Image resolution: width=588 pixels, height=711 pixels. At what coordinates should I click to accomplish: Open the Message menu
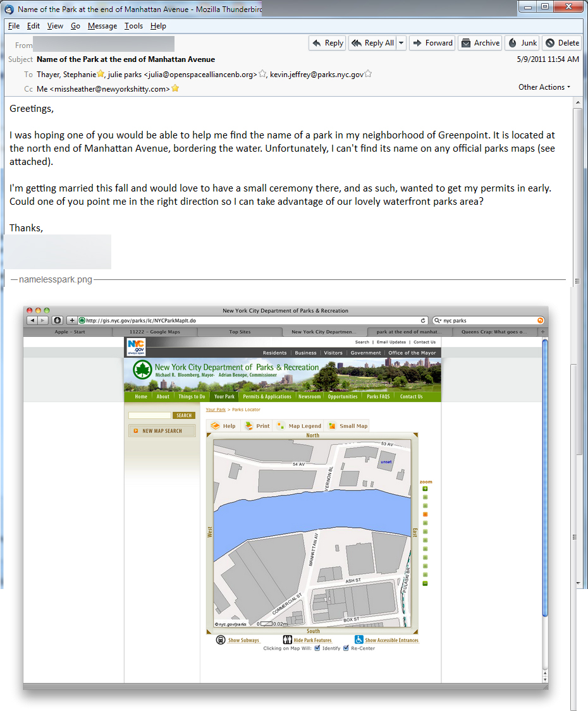pyautogui.click(x=102, y=26)
